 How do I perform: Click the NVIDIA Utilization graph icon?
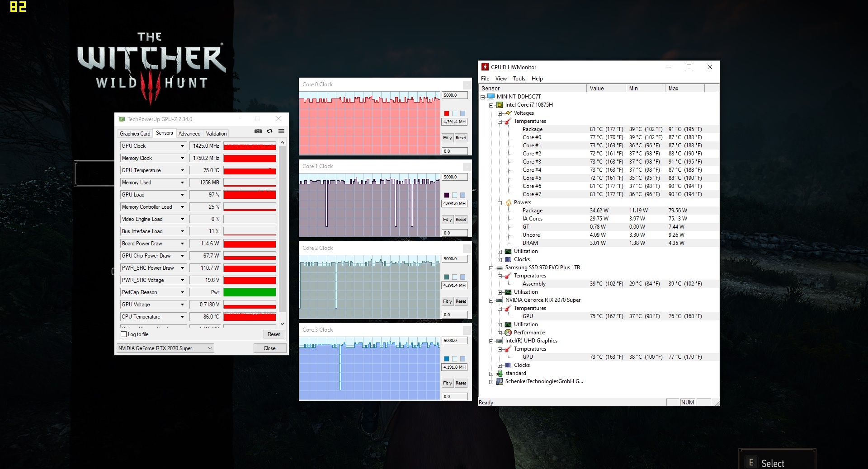point(508,324)
